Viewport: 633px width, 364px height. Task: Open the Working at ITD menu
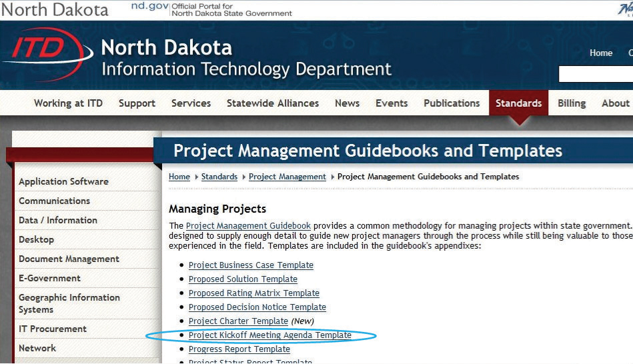(x=68, y=103)
